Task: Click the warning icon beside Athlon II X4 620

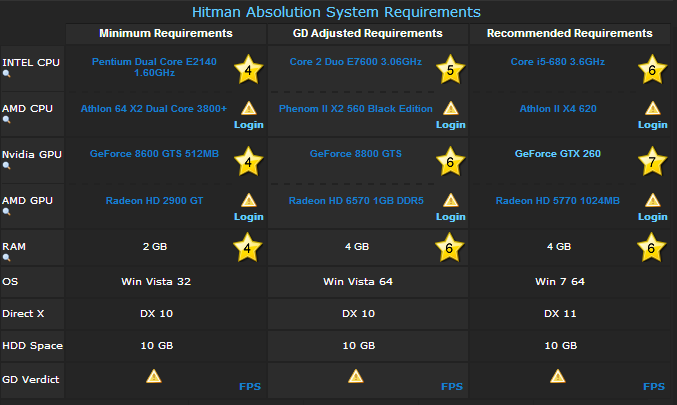Action: (653, 108)
